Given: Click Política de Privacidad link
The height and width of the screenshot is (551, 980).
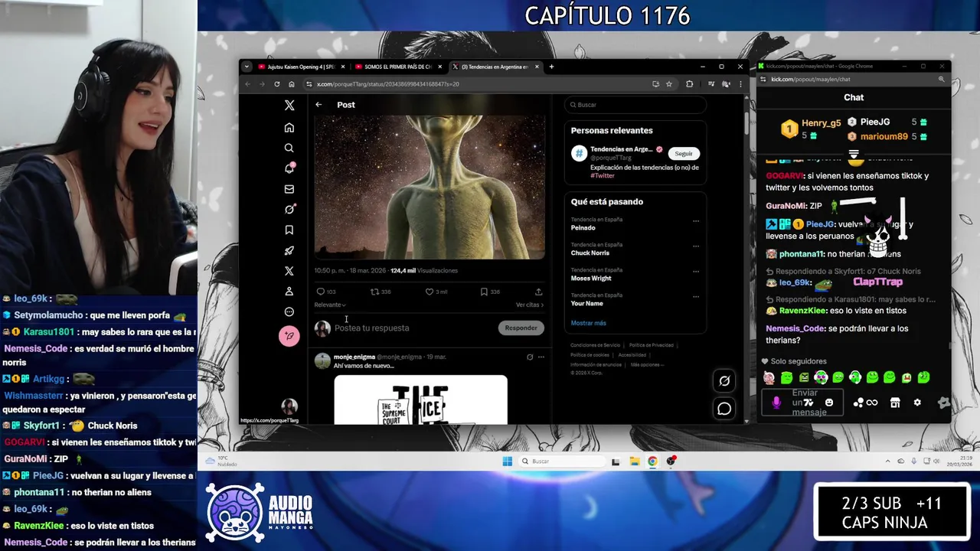Looking at the screenshot, I should click(652, 345).
